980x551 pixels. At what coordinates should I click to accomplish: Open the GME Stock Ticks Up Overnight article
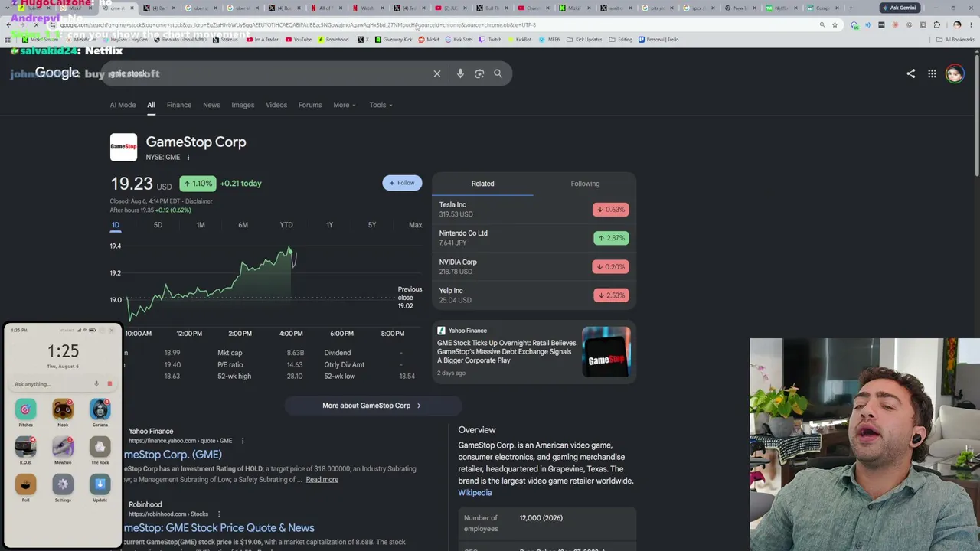pyautogui.click(x=506, y=351)
